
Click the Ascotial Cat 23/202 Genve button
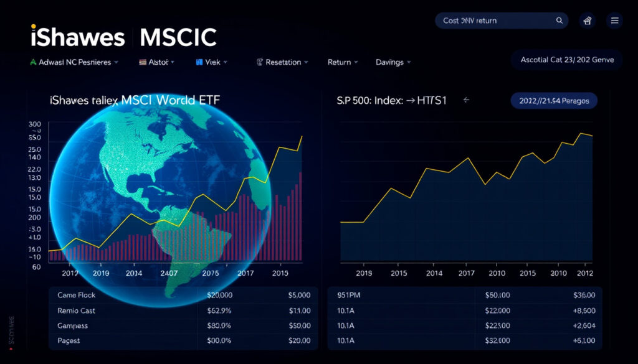567,60
